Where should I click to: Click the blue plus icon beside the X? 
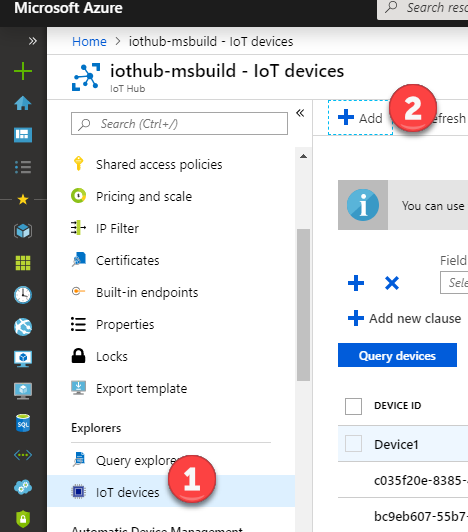[x=356, y=283]
